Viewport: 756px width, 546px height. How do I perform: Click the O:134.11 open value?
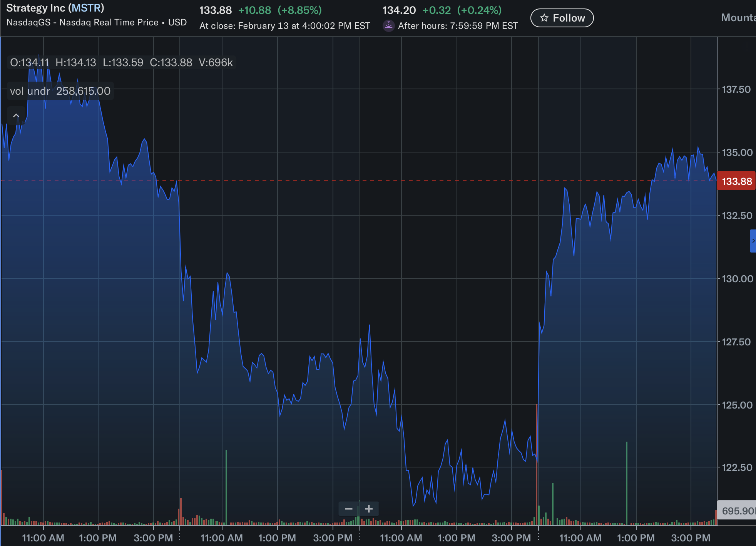[29, 62]
